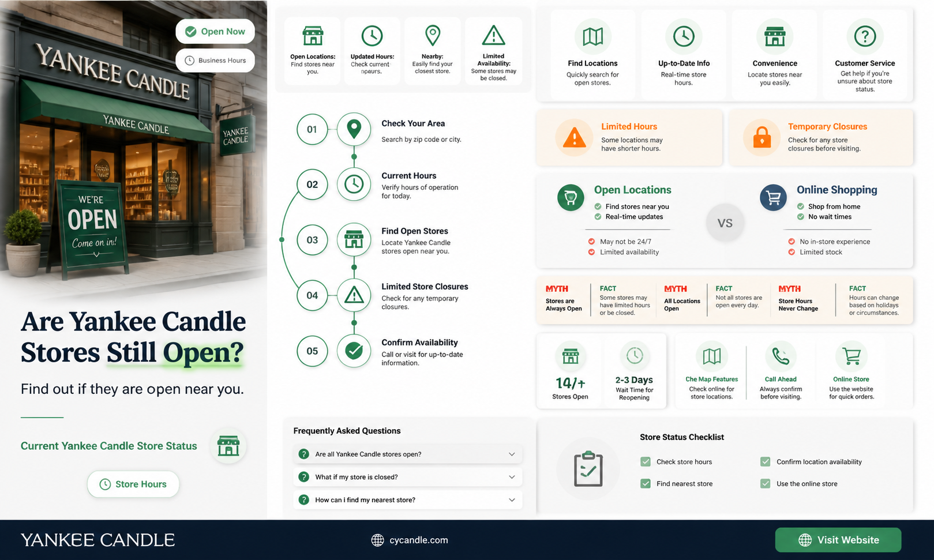The height and width of the screenshot is (560, 934).
Task: Click the Temporary Closures heading
Action: point(827,126)
